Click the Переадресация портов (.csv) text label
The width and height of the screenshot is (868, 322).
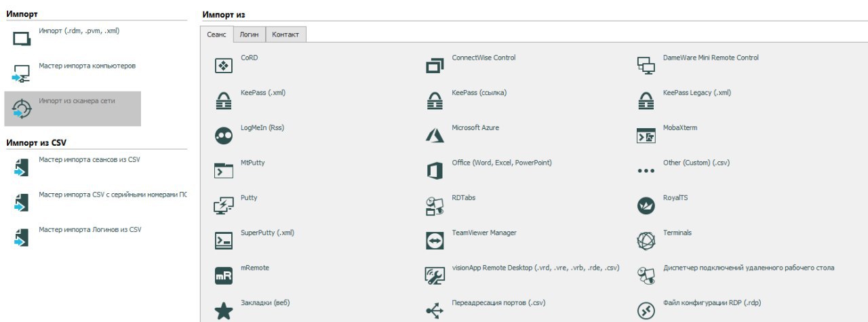498,303
